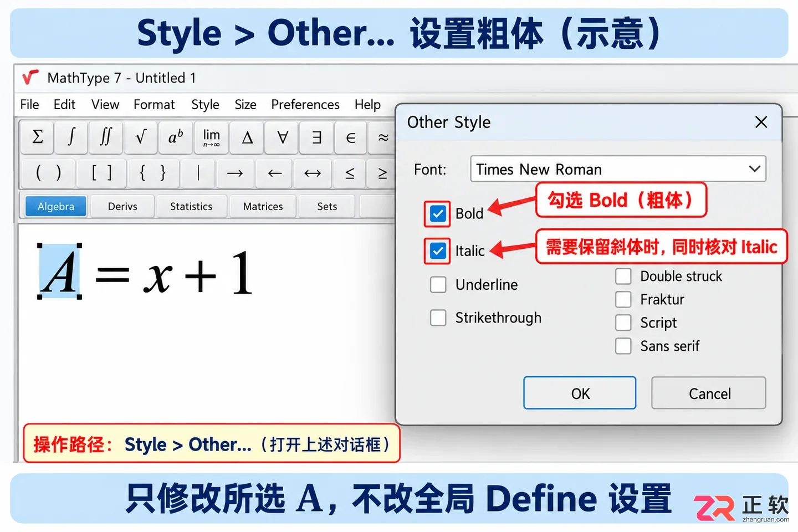Confirm with the OK button
798x532 pixels.
tap(580, 393)
